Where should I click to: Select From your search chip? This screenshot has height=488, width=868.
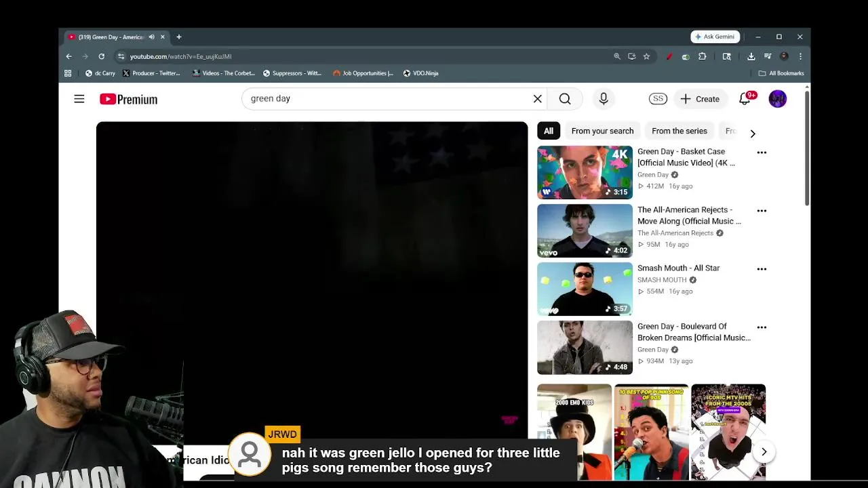602,131
